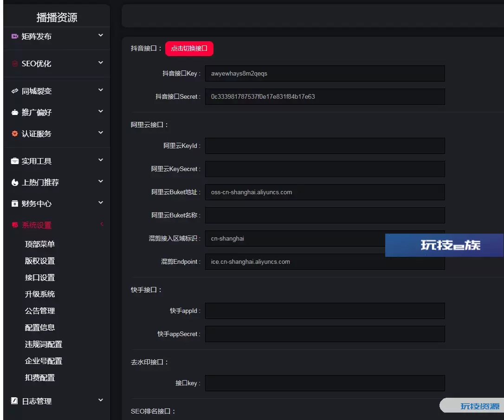Click the 播播资源 site title
Screen dimensions: 504x420
click(x=57, y=17)
